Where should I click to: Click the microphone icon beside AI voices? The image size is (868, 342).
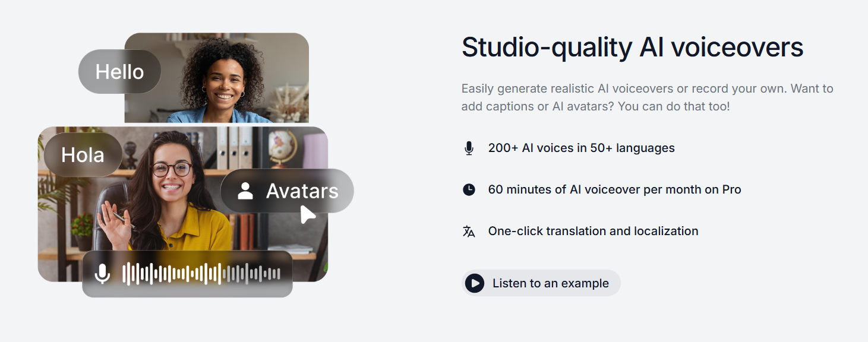tap(469, 148)
